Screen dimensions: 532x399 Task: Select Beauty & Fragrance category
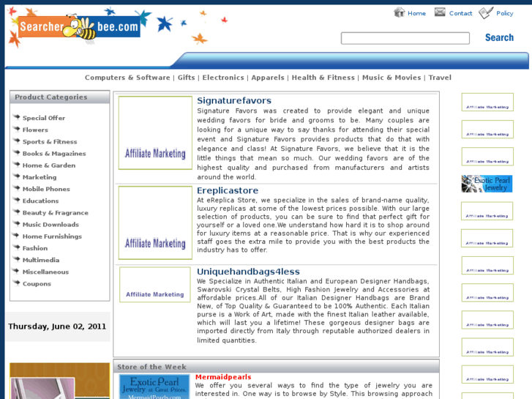tap(56, 212)
